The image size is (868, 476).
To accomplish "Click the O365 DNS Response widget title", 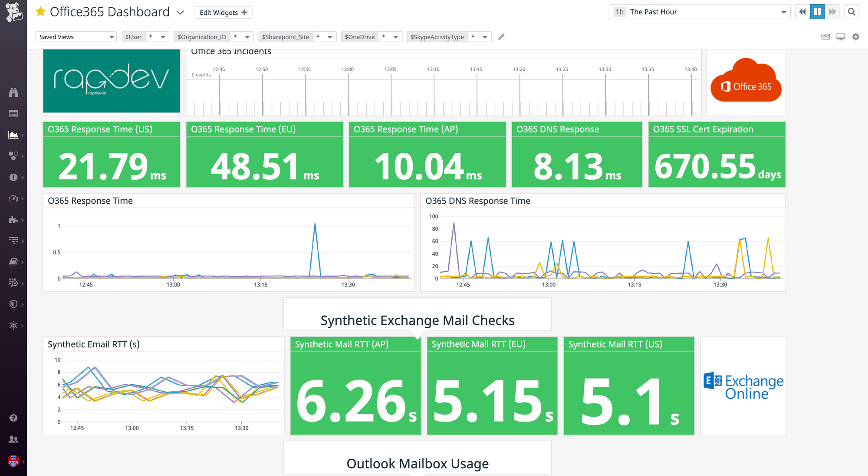I will (558, 129).
